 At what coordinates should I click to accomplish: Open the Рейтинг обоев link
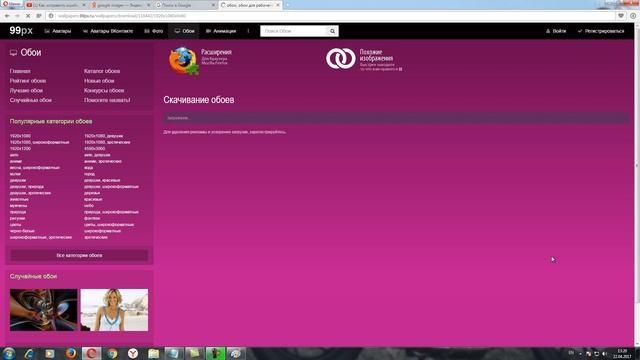tap(28, 81)
